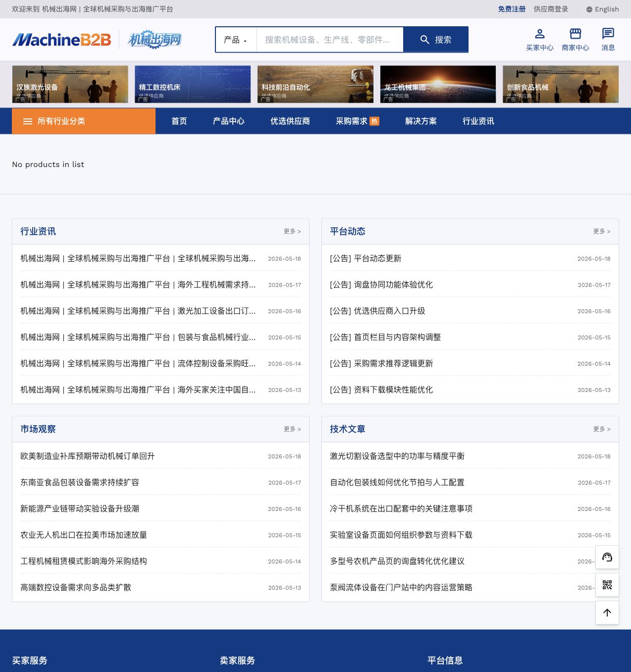Screen dimensions: 631x672
Task: Open 创新食品机械 ad banner
Action: [x=561, y=84]
